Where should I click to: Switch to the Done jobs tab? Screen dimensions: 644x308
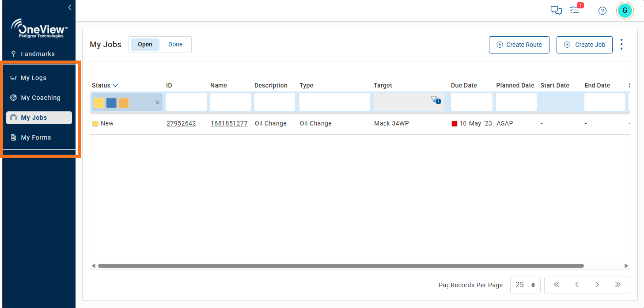pos(175,44)
